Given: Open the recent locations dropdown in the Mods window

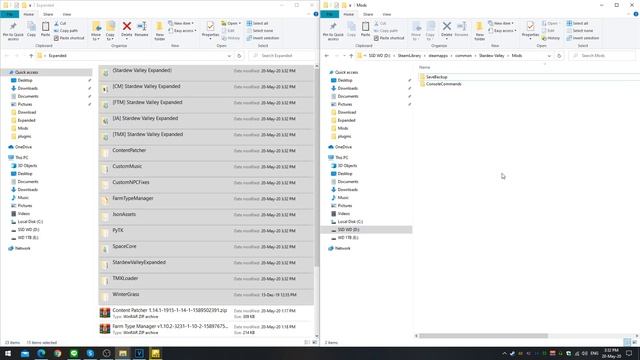Looking at the screenshot, I should 344,56.
